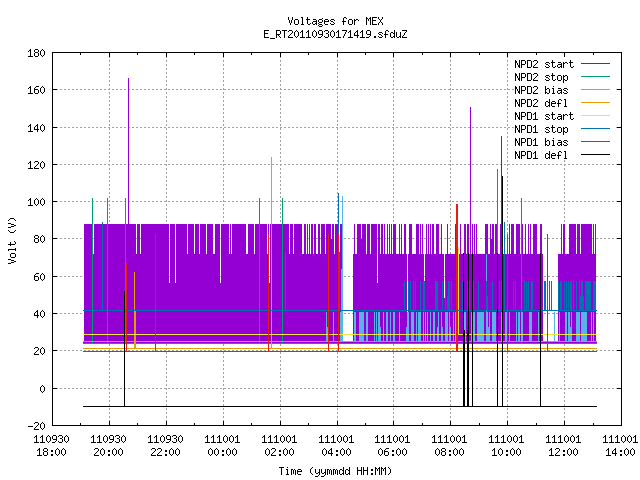Click the 'Volt (V)' y-axis label

[12, 240]
